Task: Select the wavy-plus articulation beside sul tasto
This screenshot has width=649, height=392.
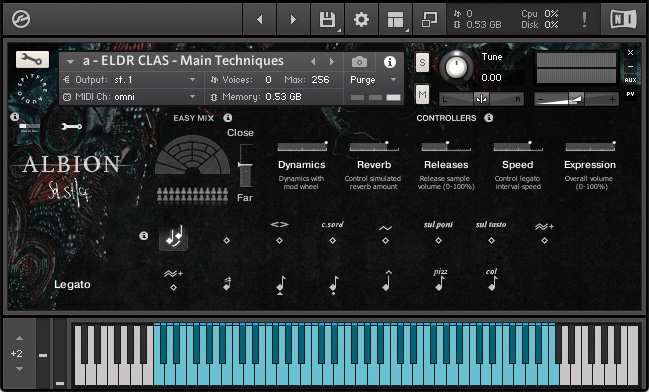Action: tap(544, 232)
